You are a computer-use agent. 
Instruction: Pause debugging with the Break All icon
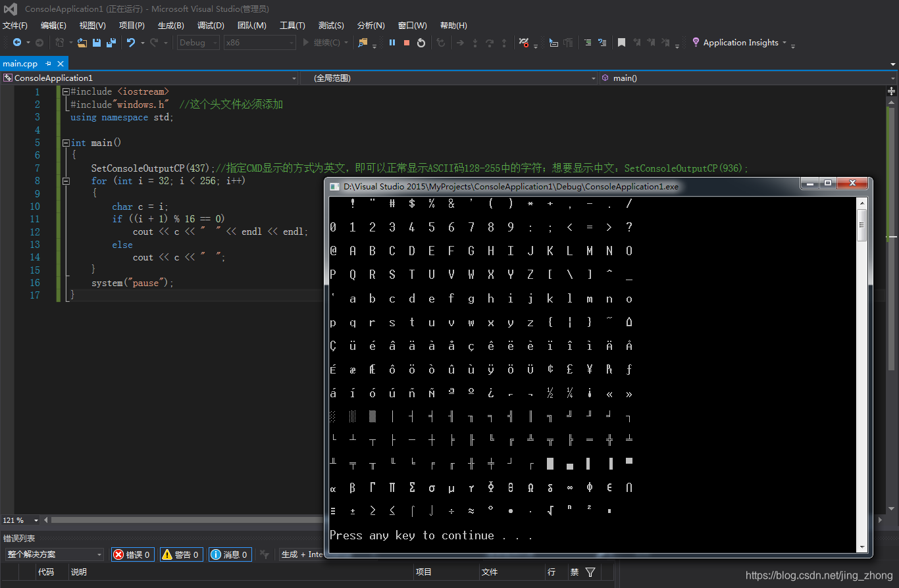click(x=392, y=43)
